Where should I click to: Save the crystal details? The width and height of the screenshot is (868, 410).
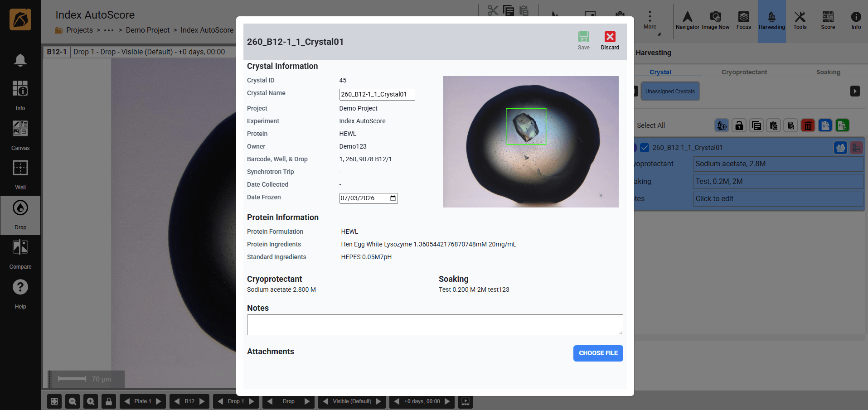(583, 40)
